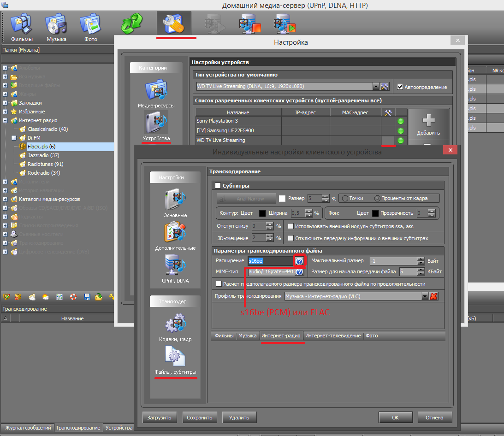Select the UPnP, DLNA settings icon
The width and height of the screenshot is (504, 436).
click(175, 268)
